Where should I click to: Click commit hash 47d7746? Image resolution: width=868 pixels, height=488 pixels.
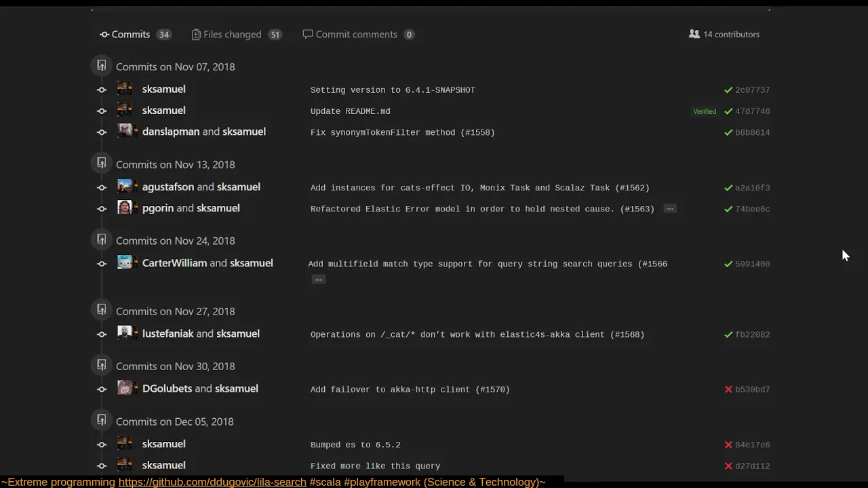pos(753,111)
